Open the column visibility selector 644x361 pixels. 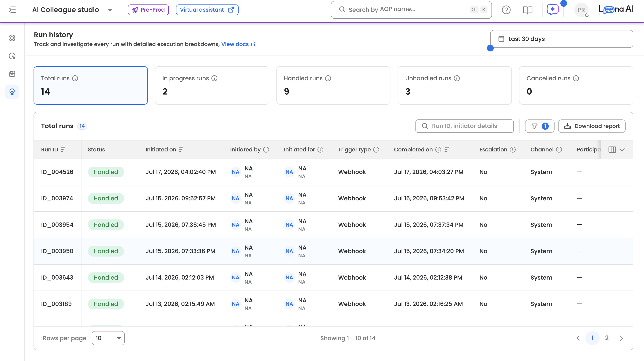(x=617, y=149)
